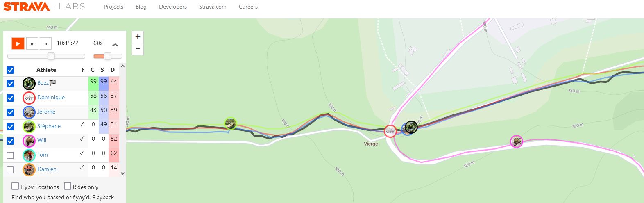Click Will's pink marker on the map
This screenshot has height=203, width=644.
pyautogui.click(x=517, y=141)
